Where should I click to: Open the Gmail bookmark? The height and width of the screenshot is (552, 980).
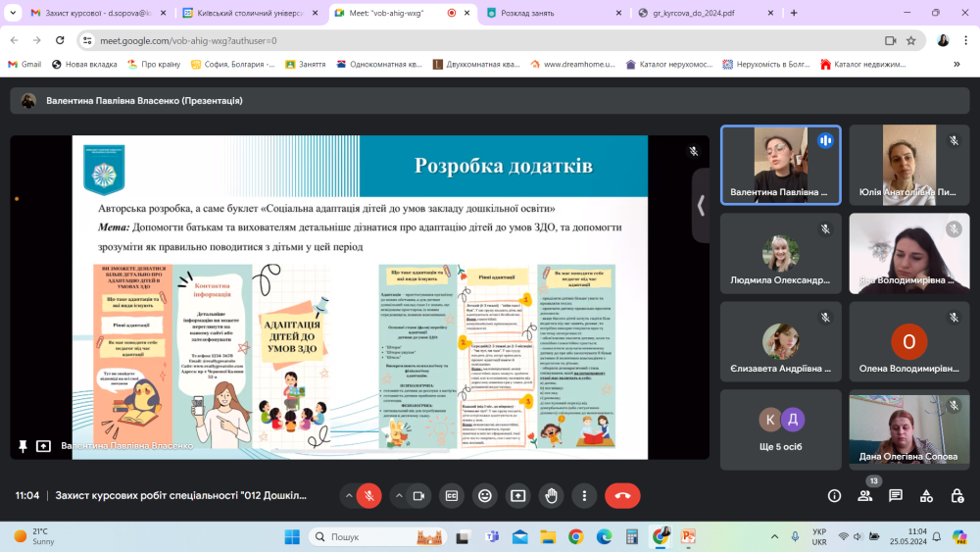click(x=24, y=64)
